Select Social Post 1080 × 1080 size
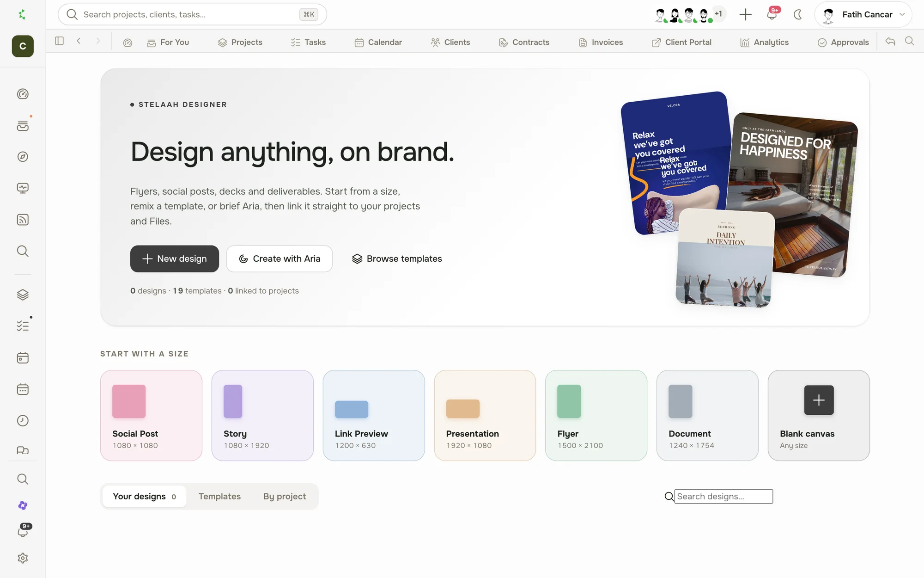924x578 pixels. click(151, 415)
